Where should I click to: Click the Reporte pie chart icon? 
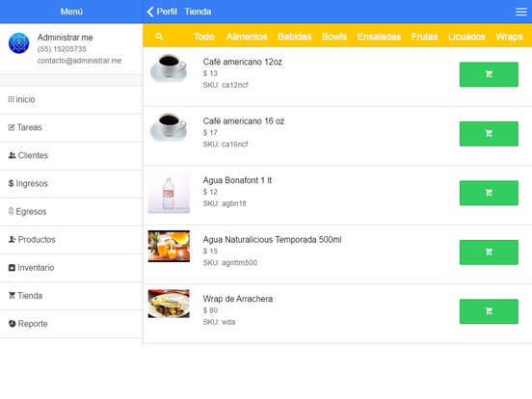click(13, 323)
